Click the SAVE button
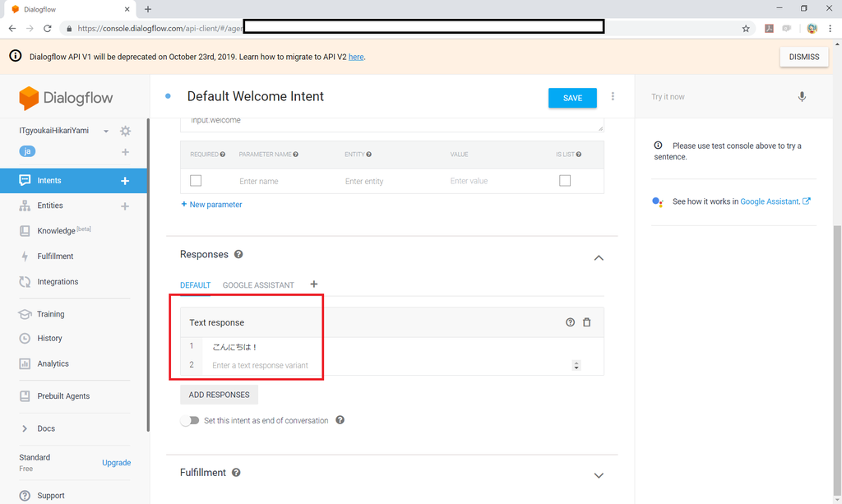This screenshot has width=842, height=504. click(x=572, y=98)
